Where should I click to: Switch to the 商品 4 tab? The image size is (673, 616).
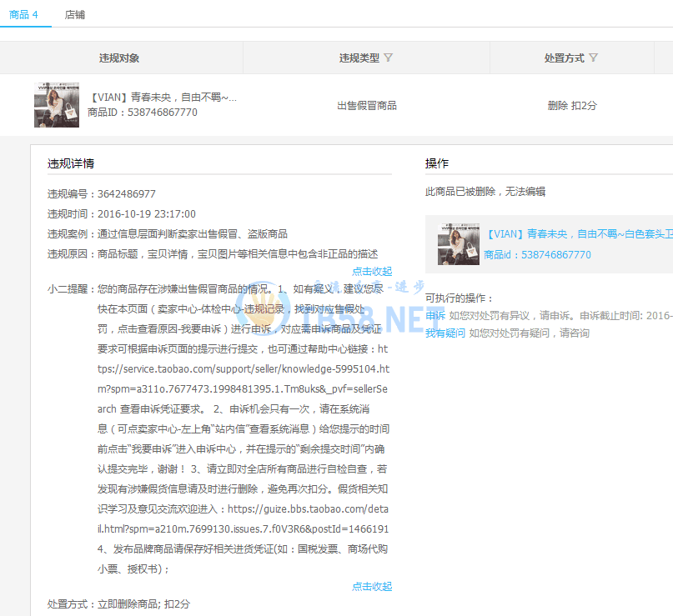pyautogui.click(x=23, y=15)
